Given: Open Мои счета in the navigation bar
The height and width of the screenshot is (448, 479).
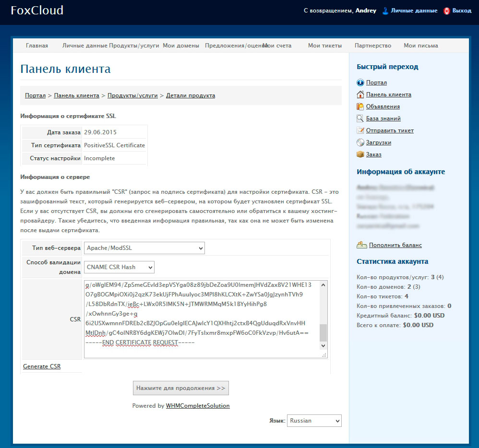Looking at the screenshot, I should pos(277,46).
